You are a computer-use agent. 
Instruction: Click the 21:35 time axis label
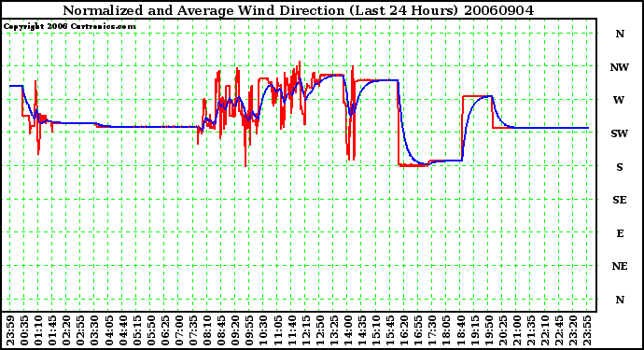point(531,330)
